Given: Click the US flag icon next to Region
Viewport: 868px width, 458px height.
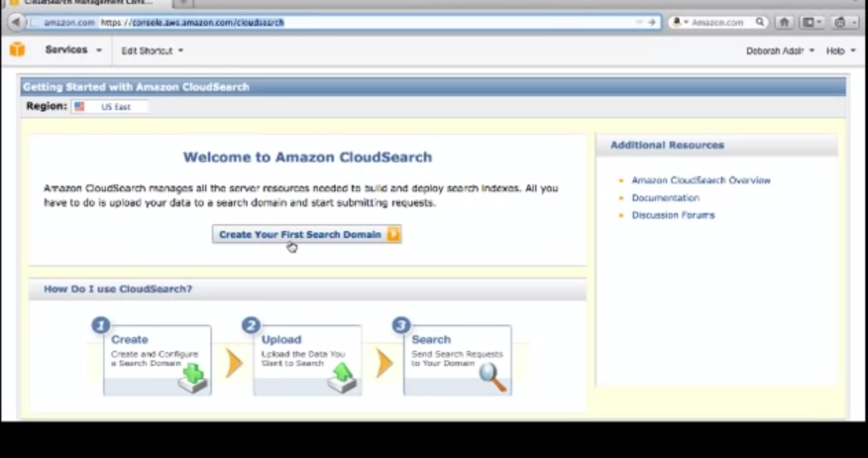Looking at the screenshot, I should point(79,106).
